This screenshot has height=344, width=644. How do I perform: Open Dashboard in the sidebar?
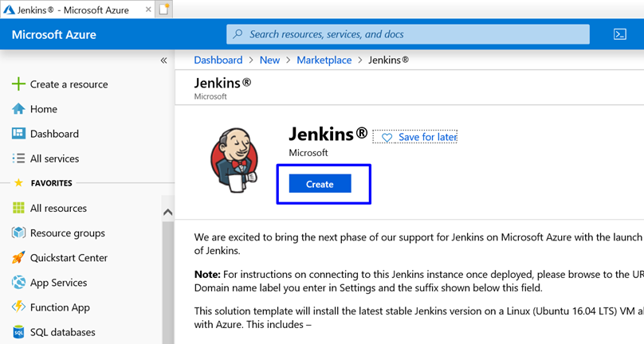pyautogui.click(x=54, y=134)
